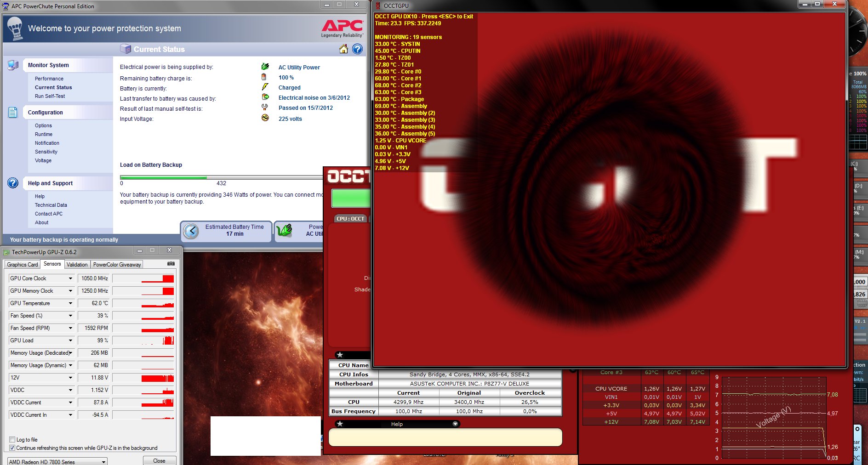Click the empty OCCT help text box
This screenshot has width=868, height=465.
(x=445, y=437)
